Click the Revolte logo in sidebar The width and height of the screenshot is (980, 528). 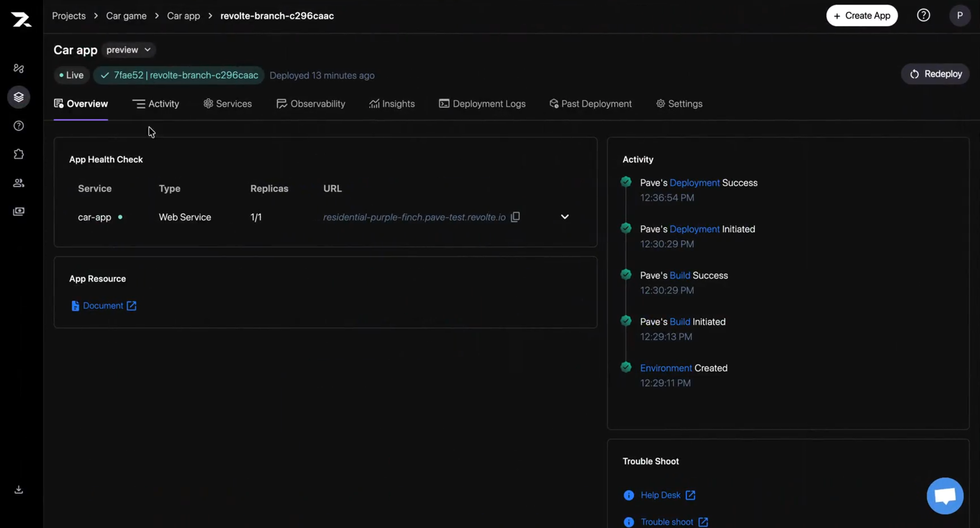[x=21, y=19]
